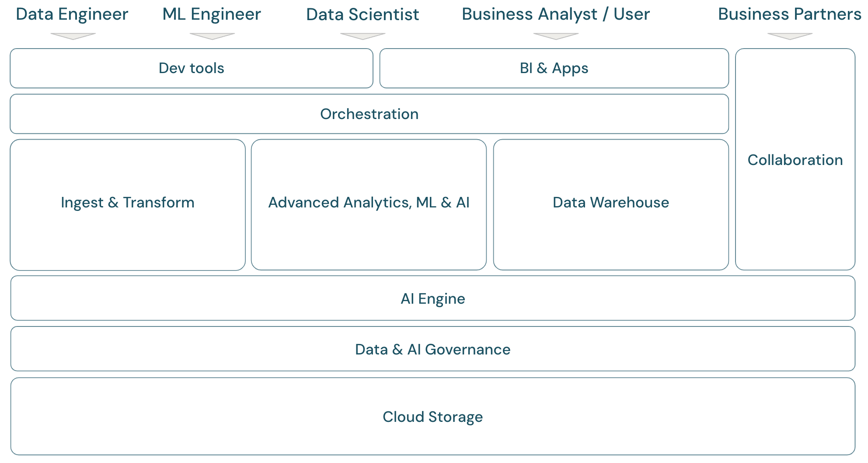Viewport: 868px width, 463px height.
Task: Select the Data Scientist persona label
Action: pos(363,14)
